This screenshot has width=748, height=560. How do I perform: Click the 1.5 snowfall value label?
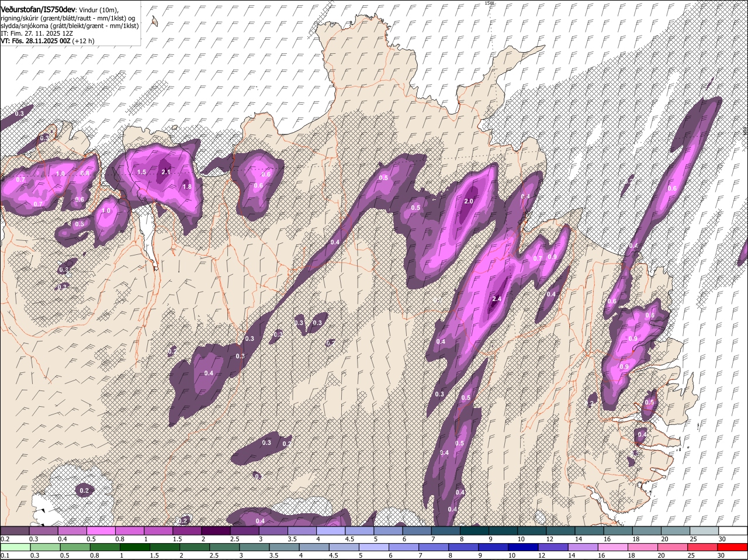(x=141, y=172)
